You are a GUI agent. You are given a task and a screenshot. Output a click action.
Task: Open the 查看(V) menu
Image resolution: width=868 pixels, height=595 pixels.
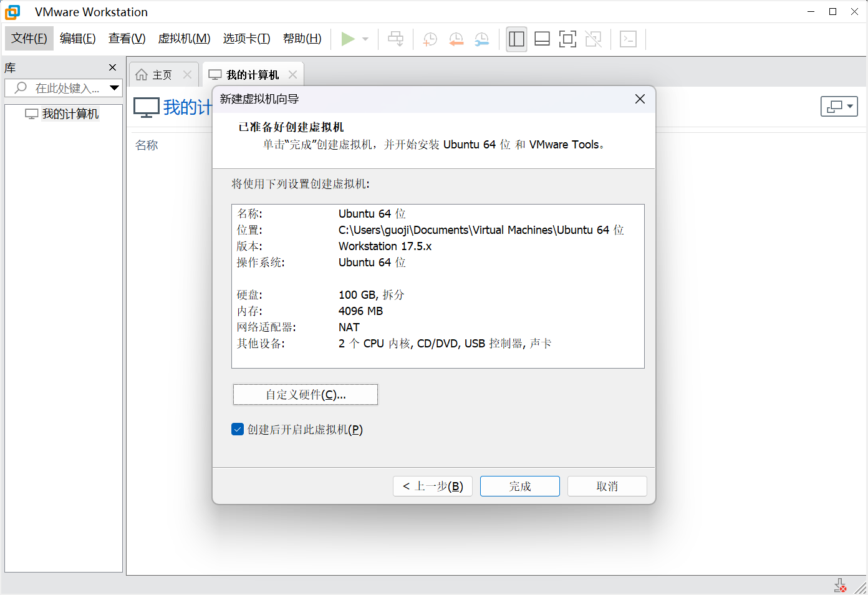[x=127, y=39]
